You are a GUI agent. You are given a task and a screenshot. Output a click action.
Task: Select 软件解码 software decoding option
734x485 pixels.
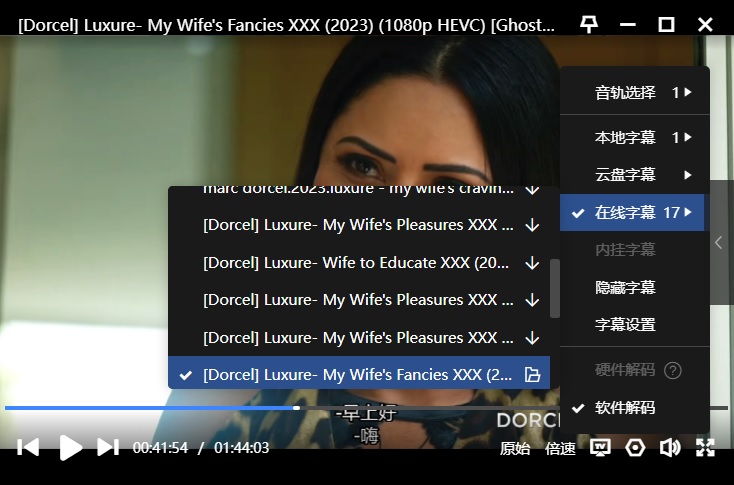625,407
